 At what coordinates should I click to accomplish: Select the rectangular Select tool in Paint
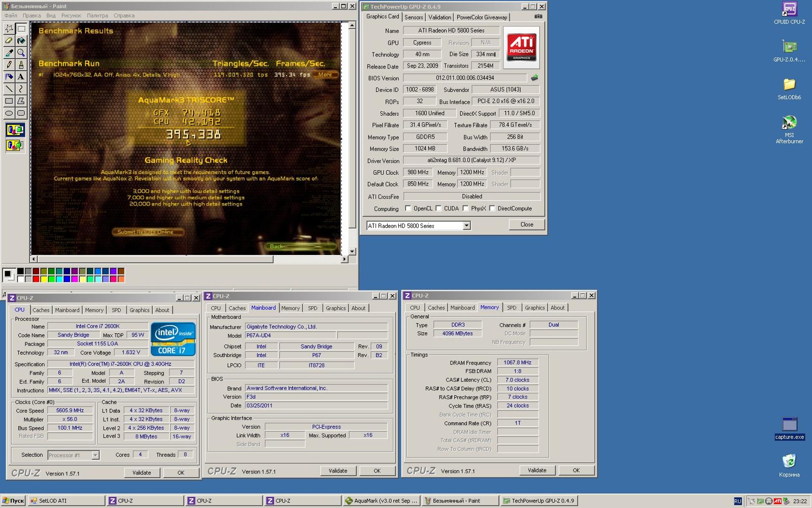[x=21, y=28]
